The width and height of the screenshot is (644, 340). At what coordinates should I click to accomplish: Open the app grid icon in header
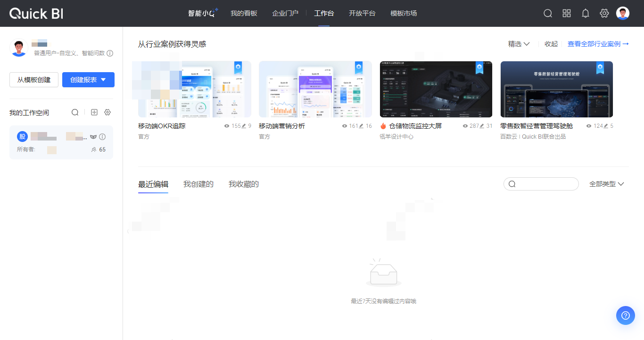click(x=567, y=13)
